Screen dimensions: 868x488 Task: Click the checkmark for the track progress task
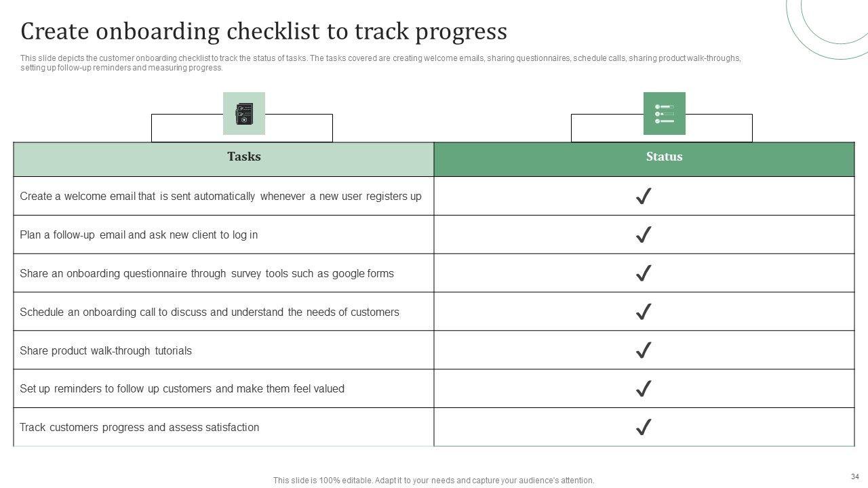point(644,428)
